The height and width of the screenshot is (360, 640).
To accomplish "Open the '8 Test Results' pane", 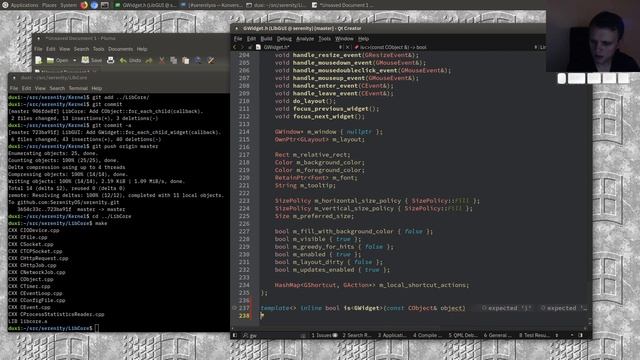I will [533, 335].
